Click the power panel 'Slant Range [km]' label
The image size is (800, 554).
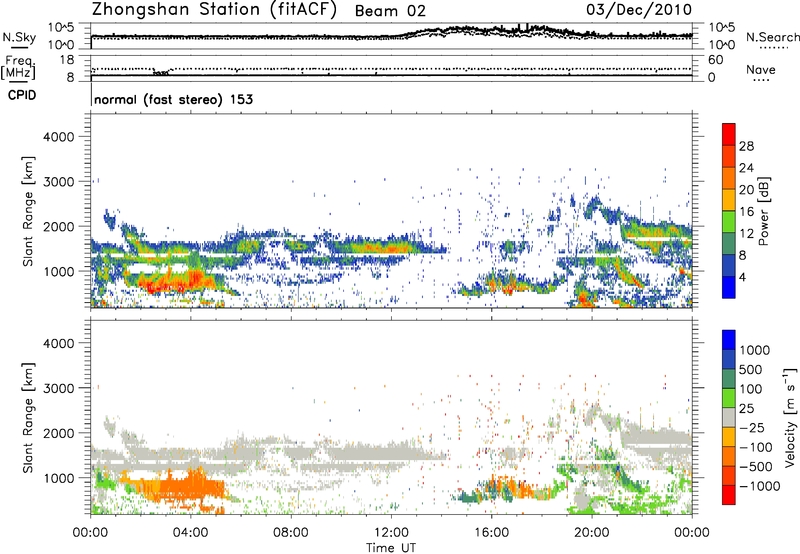tap(29, 211)
